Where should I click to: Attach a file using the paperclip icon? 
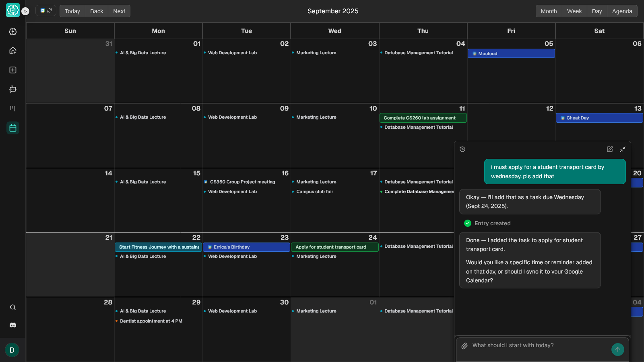click(x=464, y=346)
